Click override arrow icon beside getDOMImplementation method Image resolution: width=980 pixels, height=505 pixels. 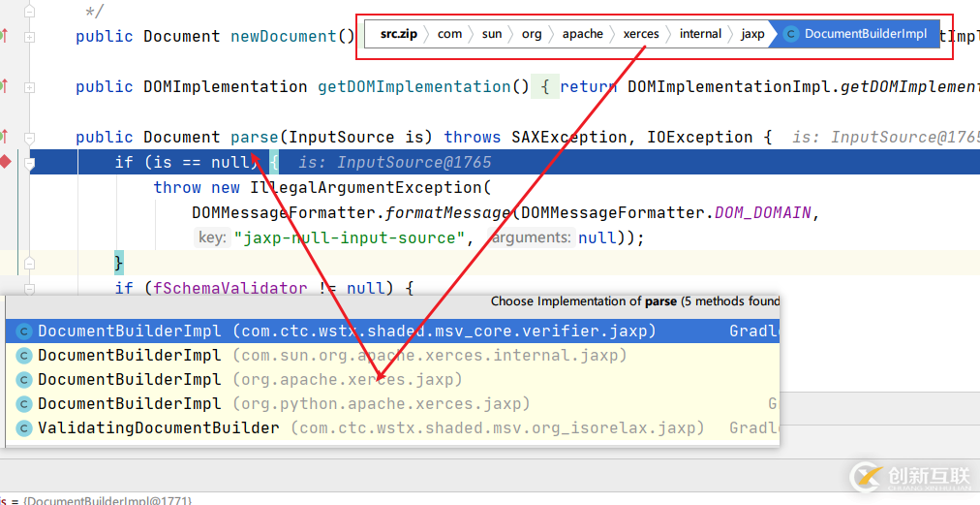pos(4,86)
